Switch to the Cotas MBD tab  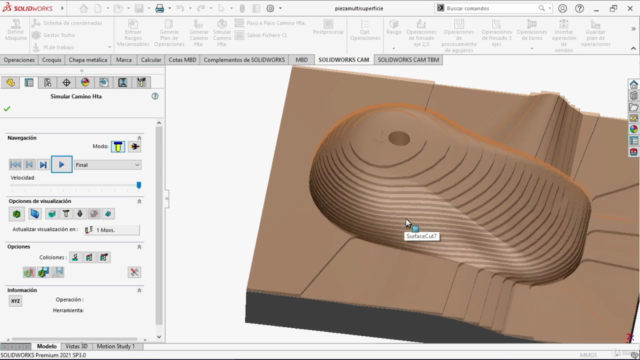(182, 60)
